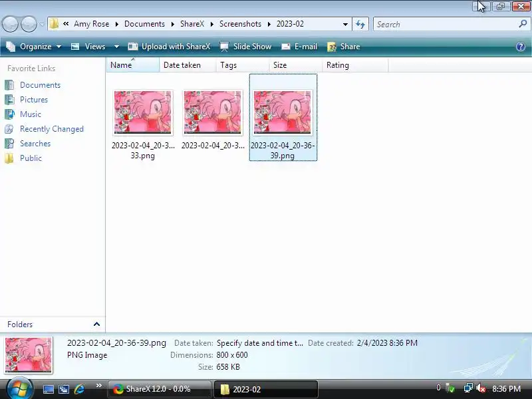Select ShareX in the breadcrumb path
Screen dimensions: 532x399
tap(192, 24)
